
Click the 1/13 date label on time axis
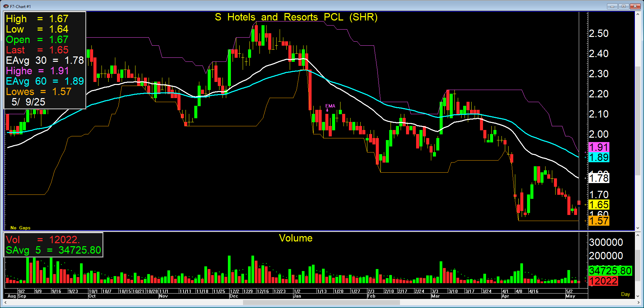pyautogui.click(x=322, y=291)
